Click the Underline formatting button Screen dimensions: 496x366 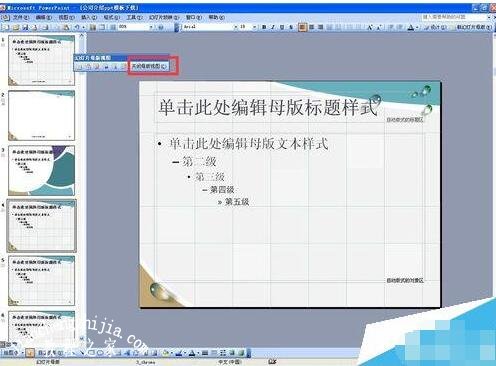(282, 27)
